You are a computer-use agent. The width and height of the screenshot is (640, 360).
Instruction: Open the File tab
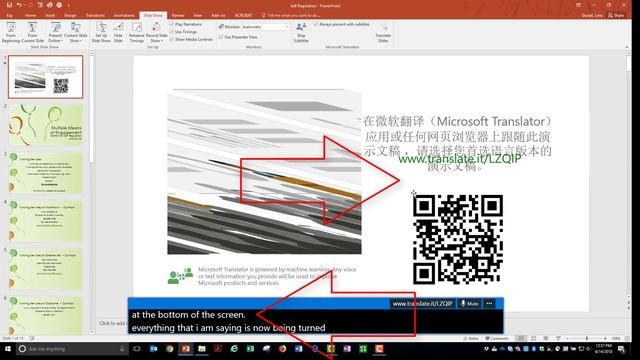point(9,15)
